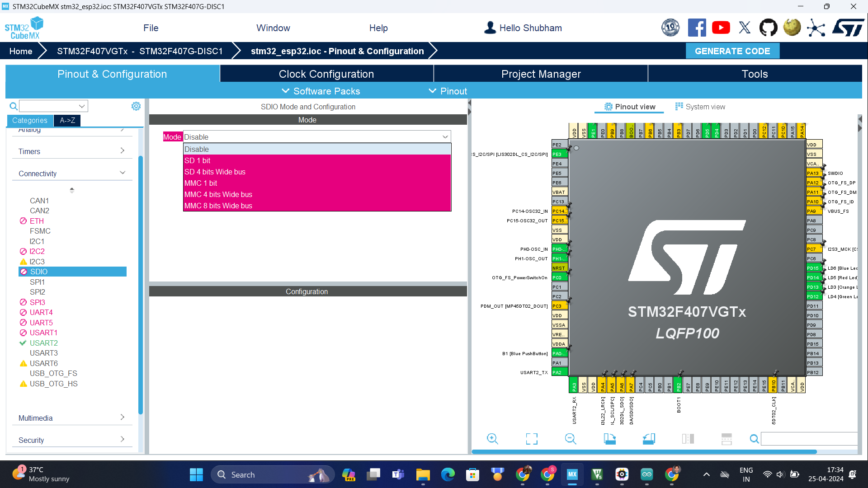Switch to Clock Configuration tab
The image size is (868, 488).
pyautogui.click(x=326, y=74)
